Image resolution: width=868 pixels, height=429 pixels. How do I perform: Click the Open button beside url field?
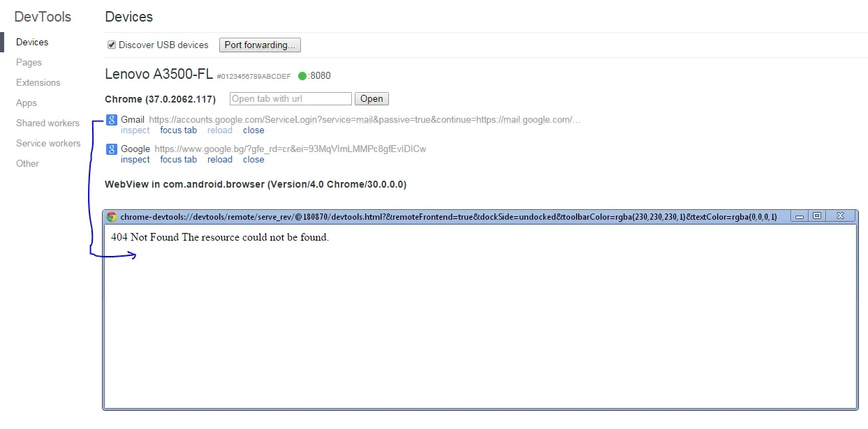372,99
